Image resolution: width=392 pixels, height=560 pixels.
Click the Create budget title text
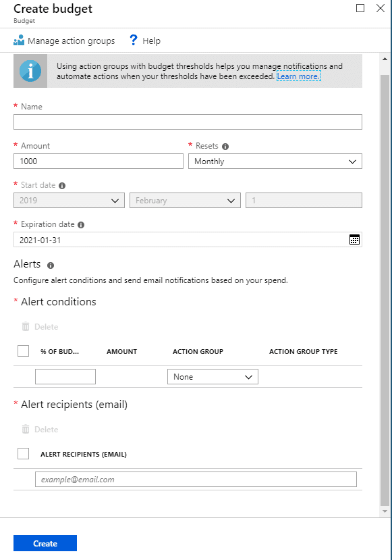click(x=53, y=9)
